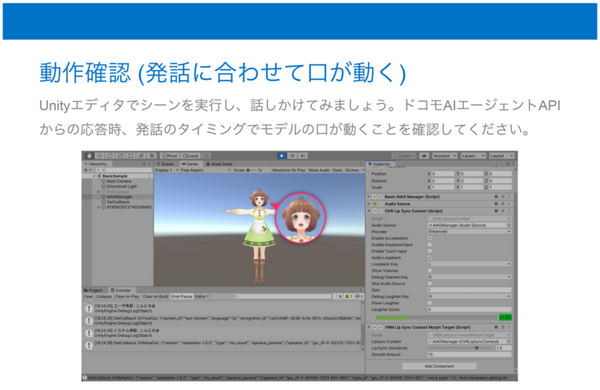Image resolution: width=600 pixels, height=390 pixels.
Task: Open the Console Editor dropdown
Action: coord(202,297)
